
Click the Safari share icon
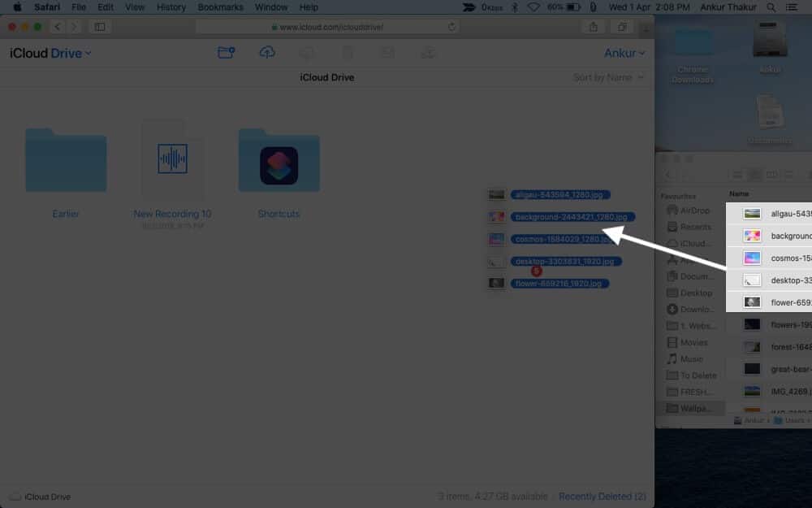(594, 27)
